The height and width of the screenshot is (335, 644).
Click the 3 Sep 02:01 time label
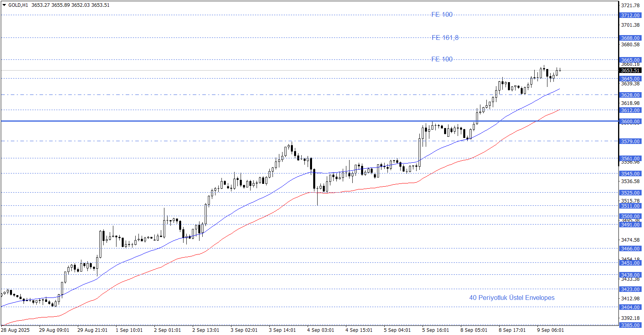pyautogui.click(x=244, y=330)
